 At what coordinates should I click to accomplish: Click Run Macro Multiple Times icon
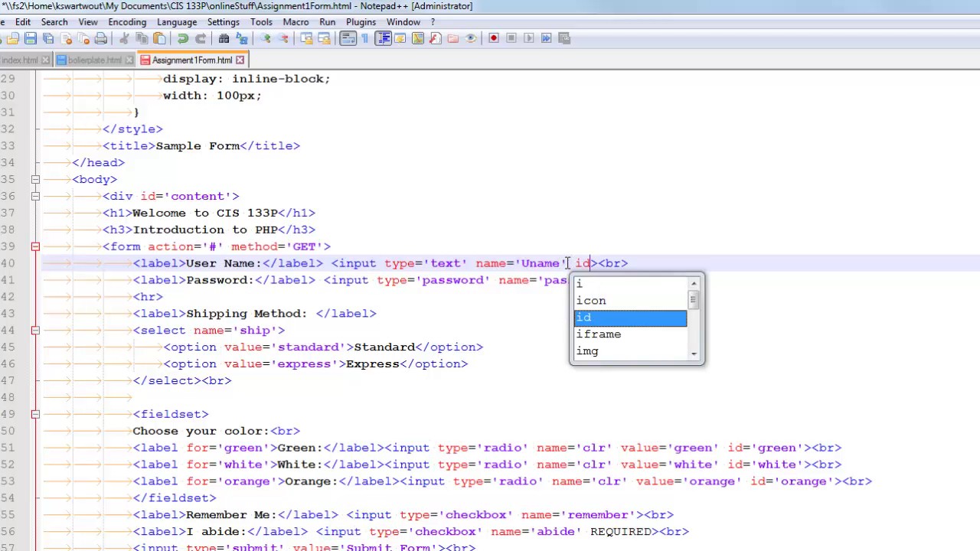[547, 38]
